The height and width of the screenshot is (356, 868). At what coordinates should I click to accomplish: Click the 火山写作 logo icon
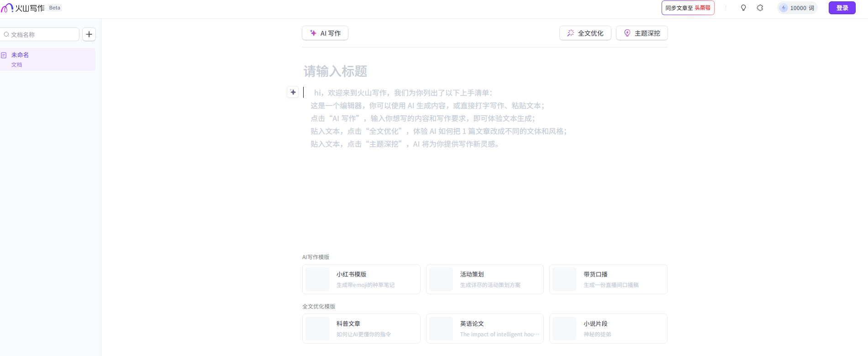[7, 8]
